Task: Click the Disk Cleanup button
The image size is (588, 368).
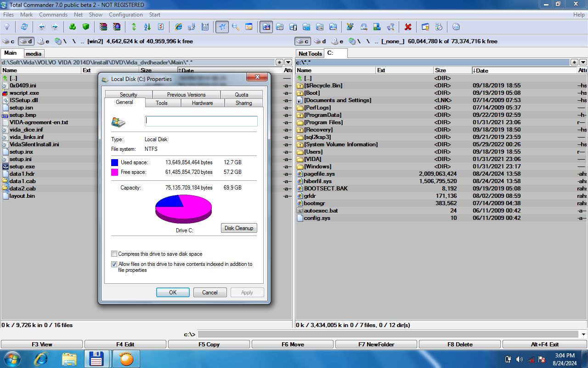Action: (238, 228)
